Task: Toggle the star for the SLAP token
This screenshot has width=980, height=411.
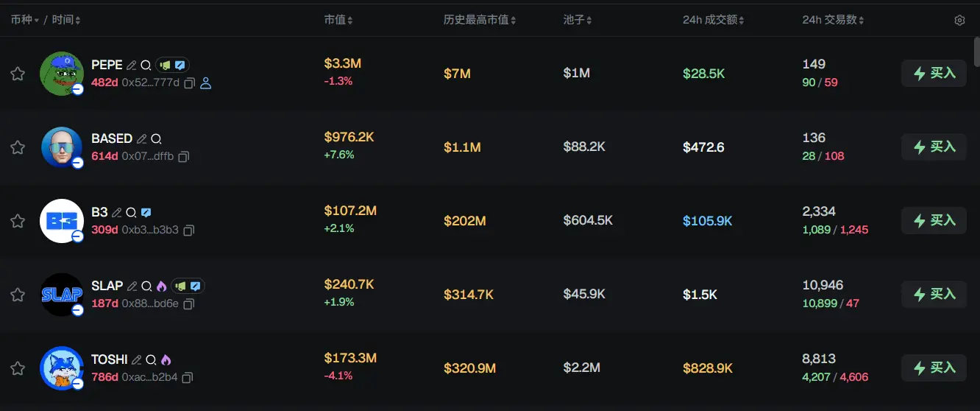Action: (x=18, y=295)
